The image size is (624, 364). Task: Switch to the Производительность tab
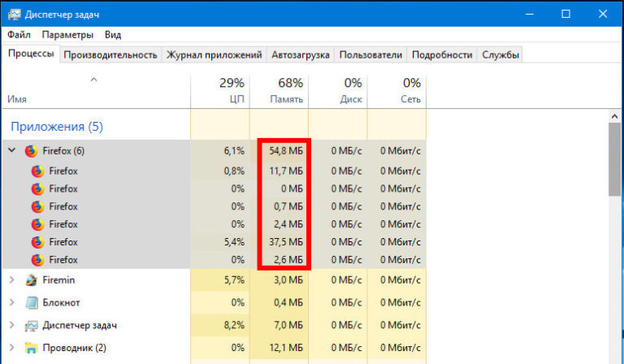click(x=110, y=55)
